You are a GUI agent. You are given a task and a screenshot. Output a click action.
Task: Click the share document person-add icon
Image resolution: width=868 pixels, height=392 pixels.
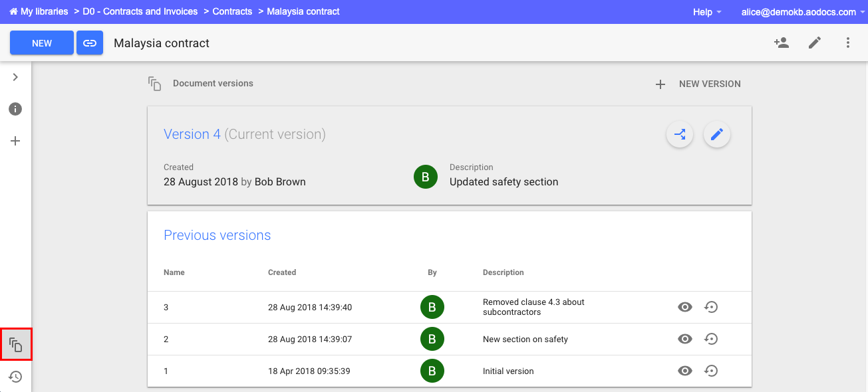point(781,43)
